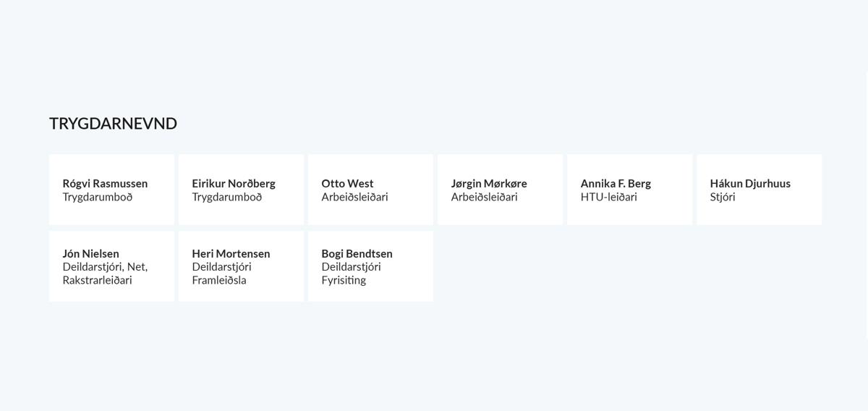This screenshot has width=868, height=411.
Task: Select the name Jørgin Mørkøre
Action: point(489,184)
